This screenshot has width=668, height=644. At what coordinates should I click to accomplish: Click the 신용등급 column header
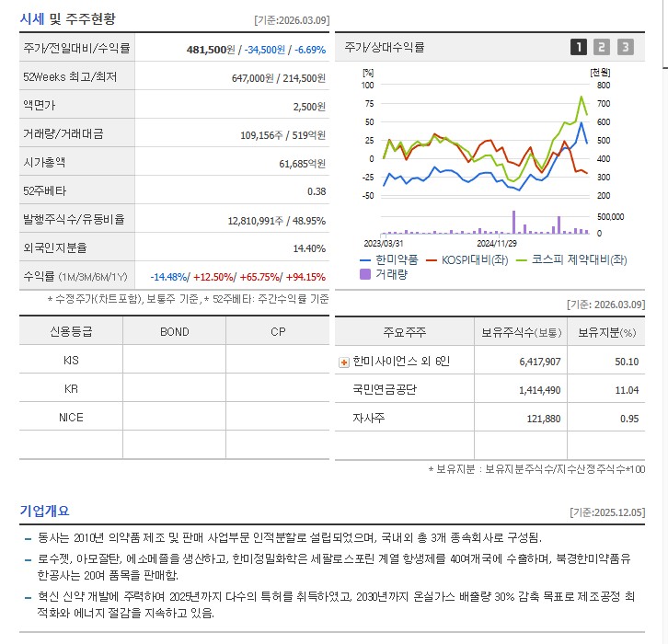(71, 331)
